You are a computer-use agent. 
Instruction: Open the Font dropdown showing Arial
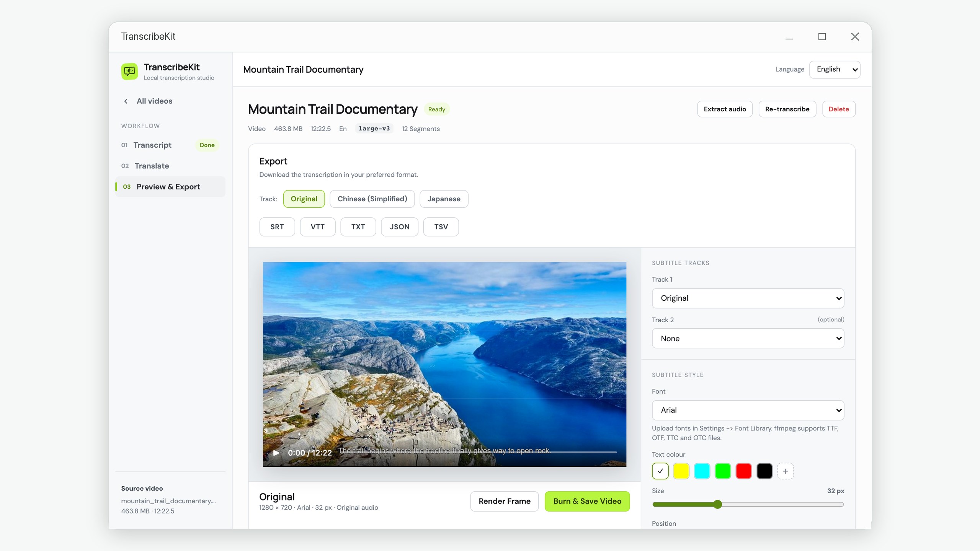tap(748, 410)
